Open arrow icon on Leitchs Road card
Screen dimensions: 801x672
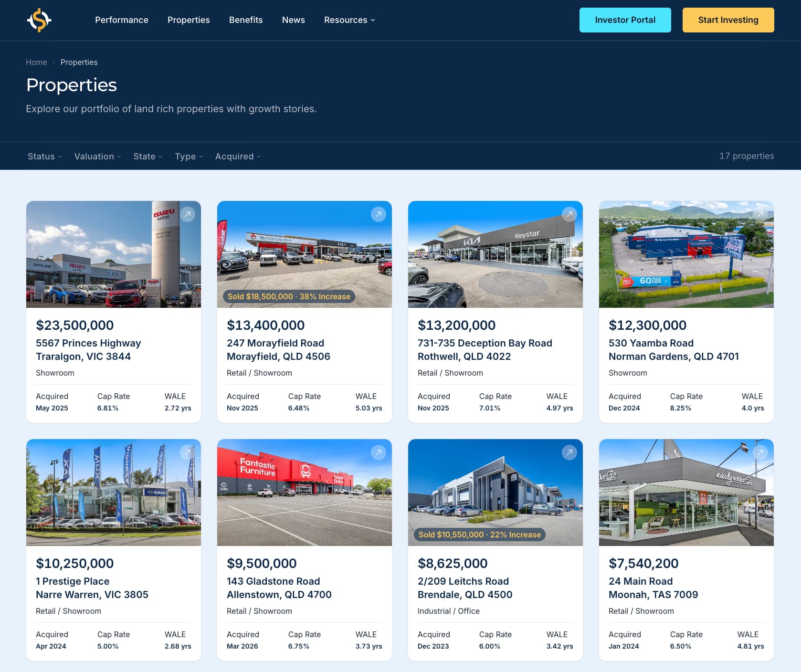(569, 452)
